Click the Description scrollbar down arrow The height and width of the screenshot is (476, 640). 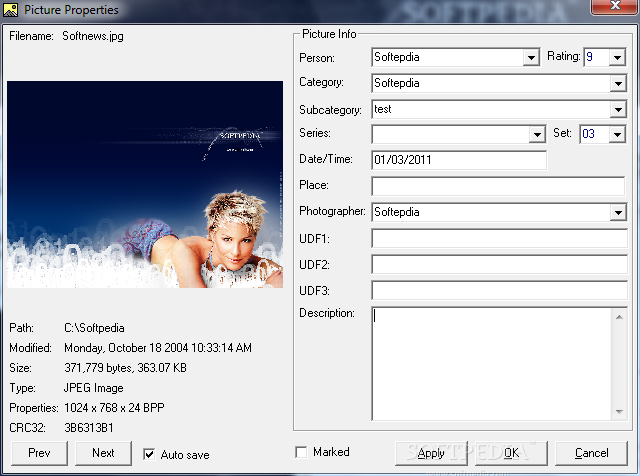[619, 411]
